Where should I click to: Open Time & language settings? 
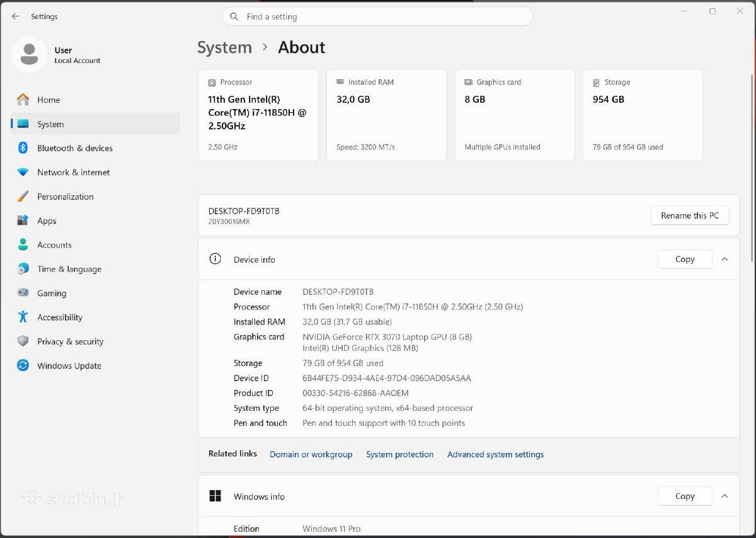(x=95, y=269)
